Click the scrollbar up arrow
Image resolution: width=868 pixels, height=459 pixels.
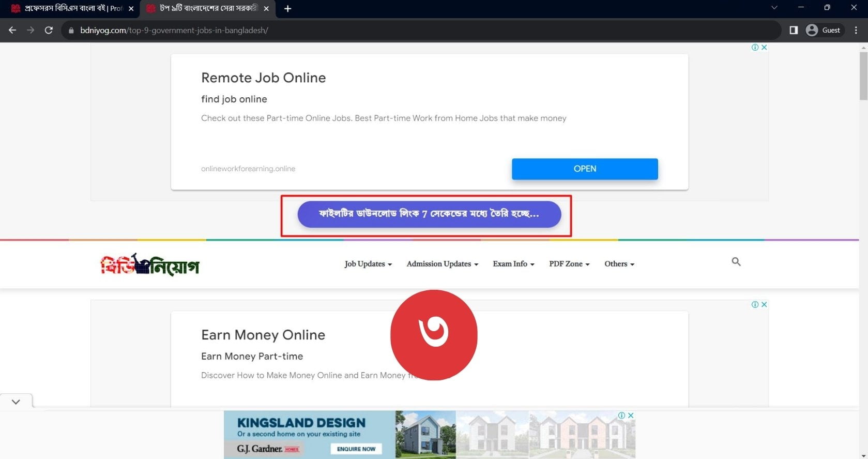pyautogui.click(x=863, y=47)
